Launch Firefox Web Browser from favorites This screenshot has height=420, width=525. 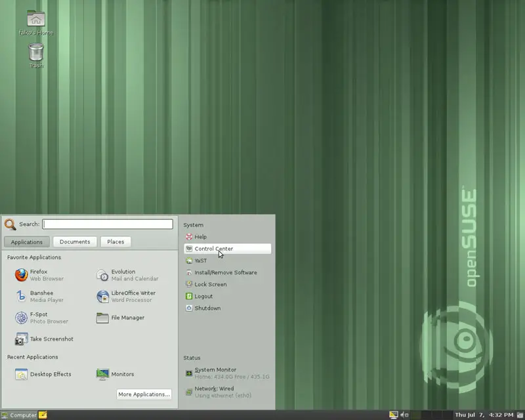(x=39, y=275)
